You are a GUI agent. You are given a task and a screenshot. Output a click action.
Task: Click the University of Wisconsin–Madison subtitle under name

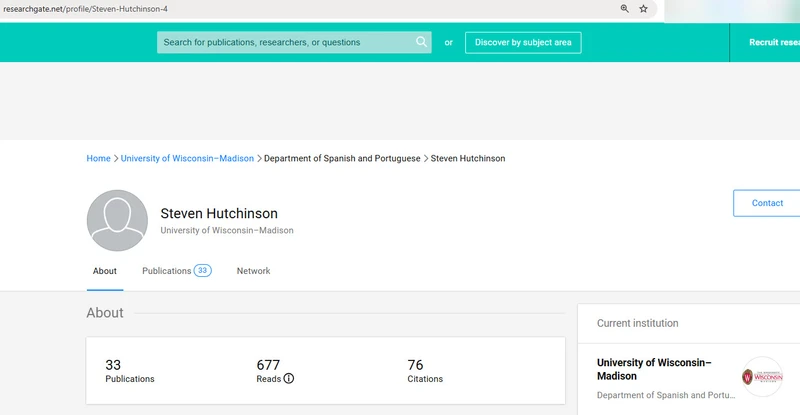[227, 230]
